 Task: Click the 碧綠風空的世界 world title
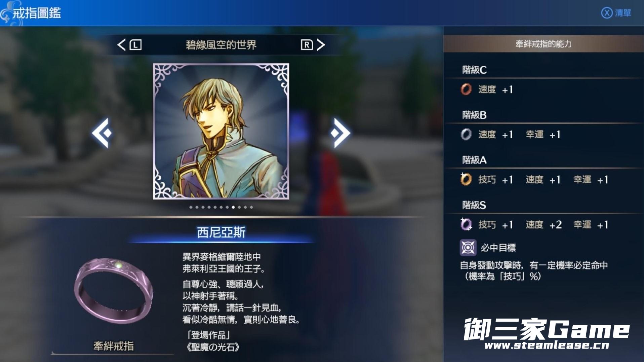(x=221, y=45)
